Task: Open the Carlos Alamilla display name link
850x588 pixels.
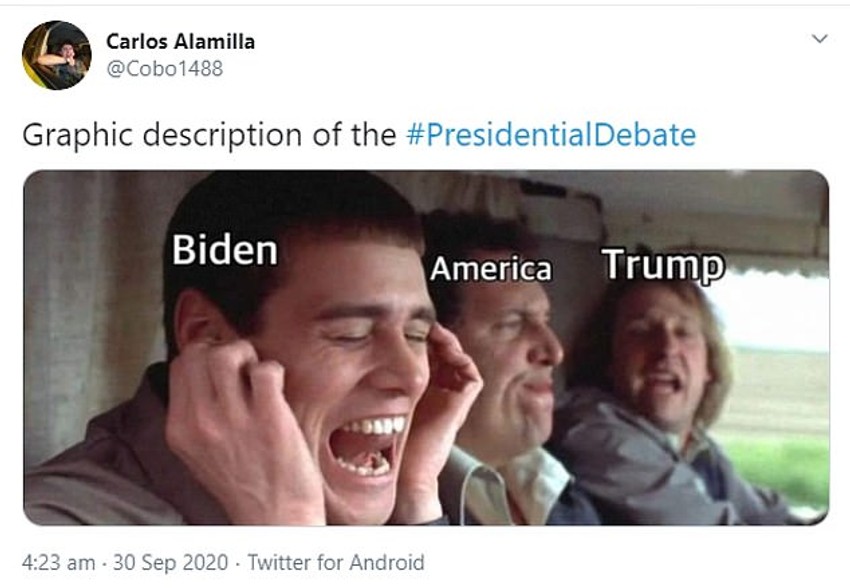Action: [180, 41]
